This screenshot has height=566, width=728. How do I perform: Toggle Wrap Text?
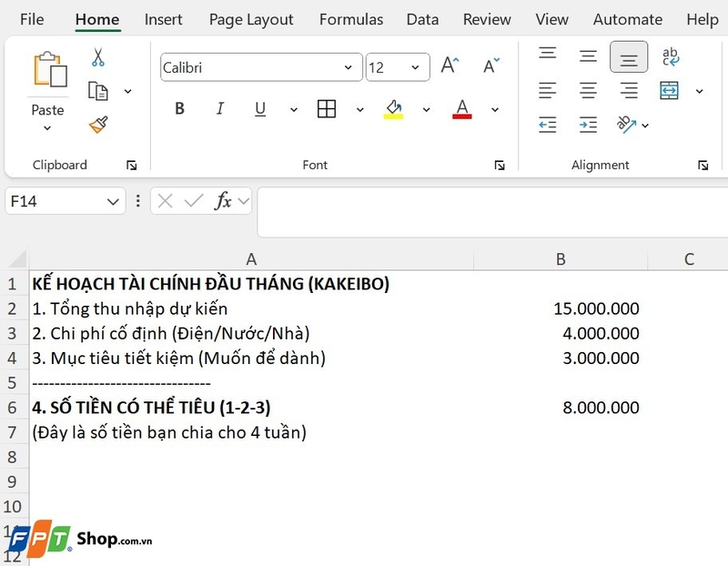(x=671, y=56)
